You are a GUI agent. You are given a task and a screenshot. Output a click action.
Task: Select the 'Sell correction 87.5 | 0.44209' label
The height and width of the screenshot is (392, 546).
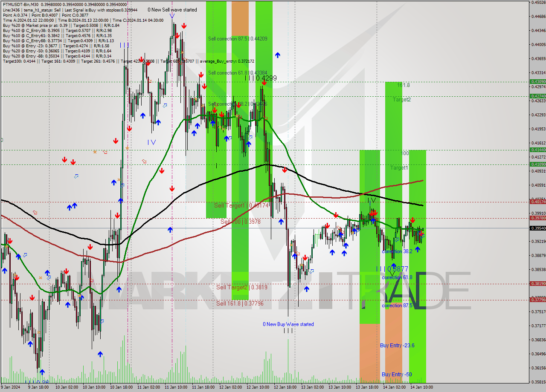tap(238, 39)
